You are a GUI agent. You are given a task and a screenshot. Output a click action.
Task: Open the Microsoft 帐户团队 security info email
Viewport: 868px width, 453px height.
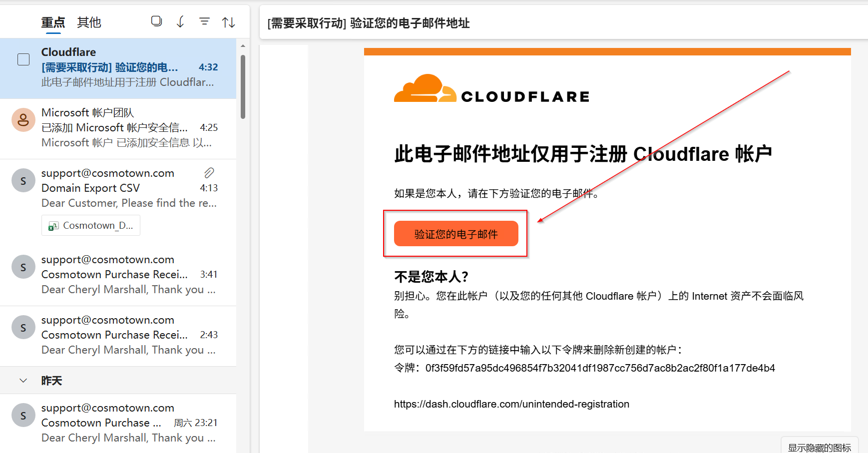[x=118, y=129]
